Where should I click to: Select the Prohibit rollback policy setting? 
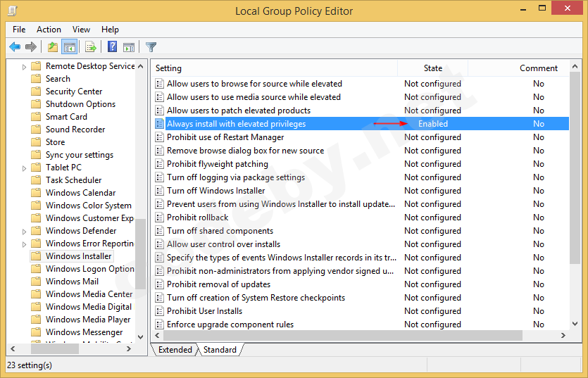197,218
